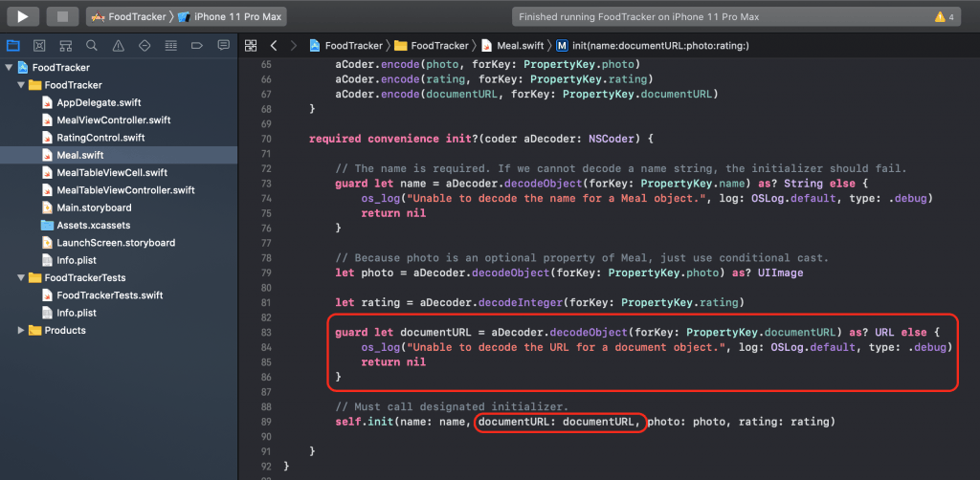
Task: Click FoodTracker folder in jump bar
Action: coord(432,46)
